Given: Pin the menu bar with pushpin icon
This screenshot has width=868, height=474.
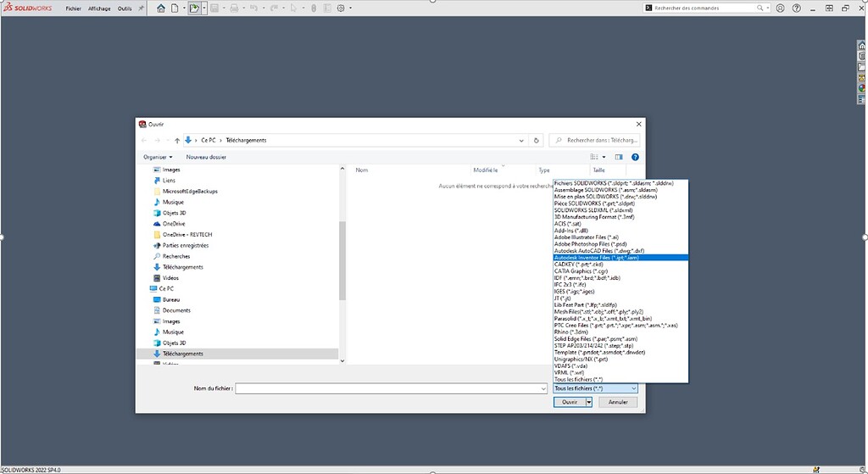Looking at the screenshot, I should [x=141, y=8].
